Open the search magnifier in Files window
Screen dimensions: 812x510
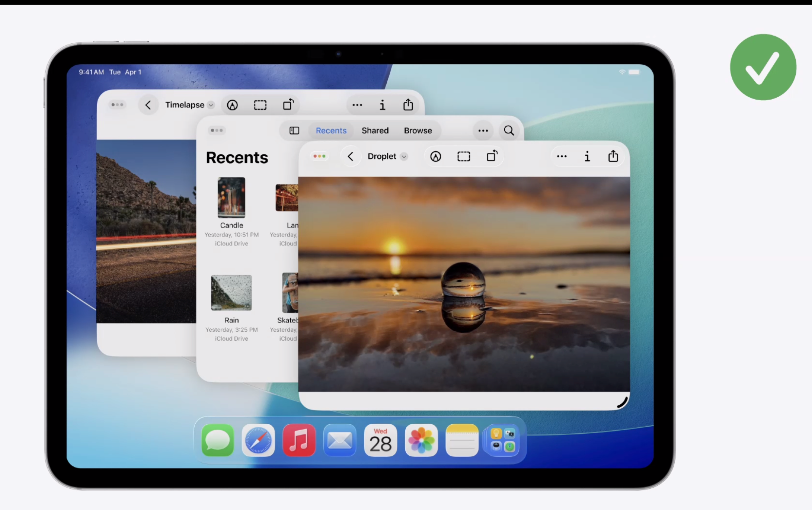coord(509,130)
